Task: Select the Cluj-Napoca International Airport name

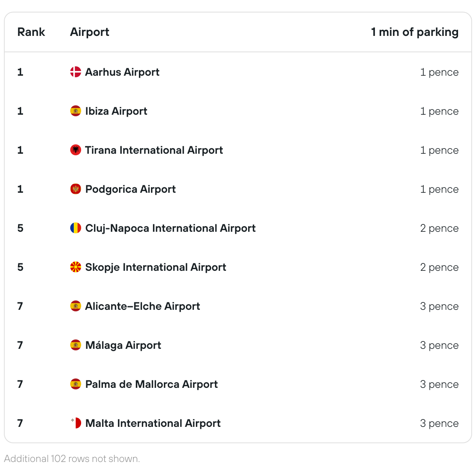Action: 170,228
